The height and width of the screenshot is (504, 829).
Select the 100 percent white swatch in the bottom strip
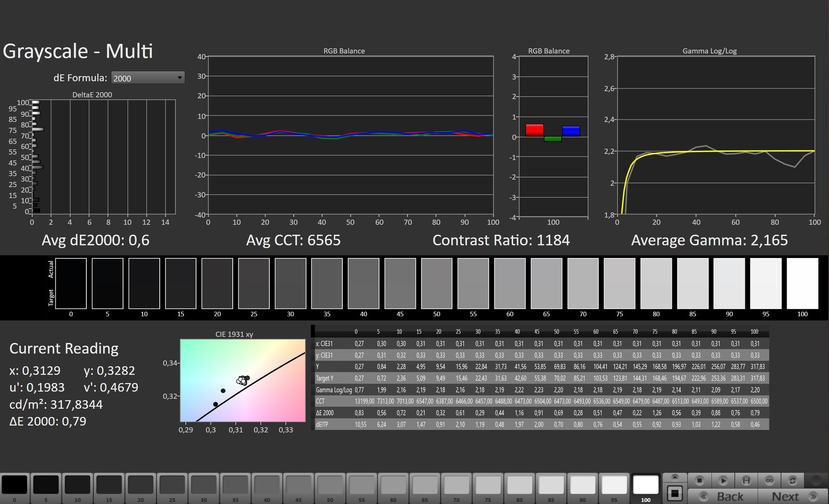[x=645, y=485]
